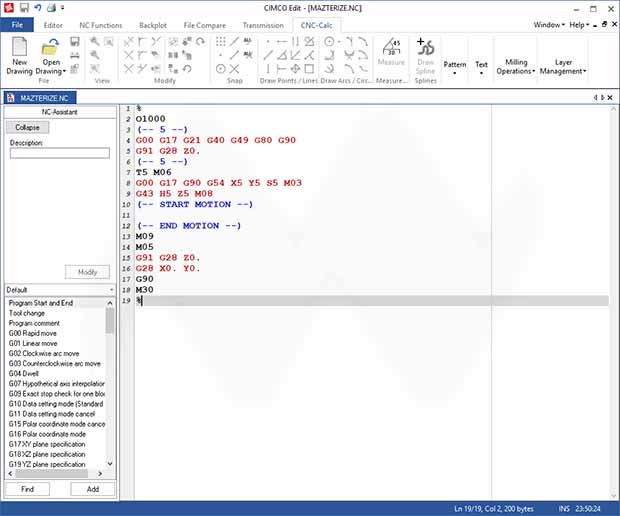Expand the Layer Management menu

coord(563,66)
